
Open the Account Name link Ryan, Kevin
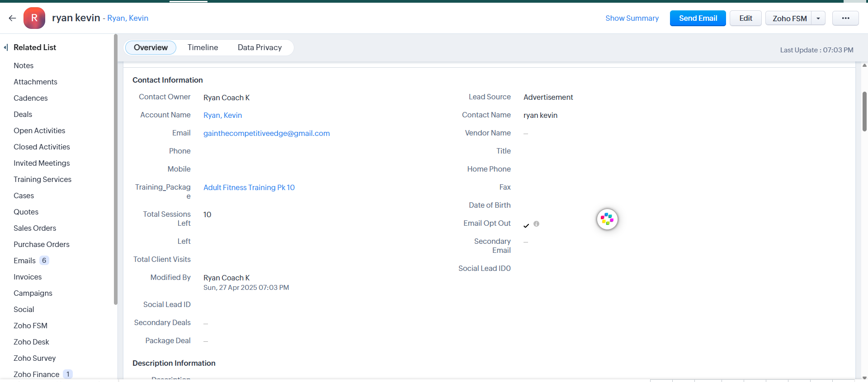222,115
